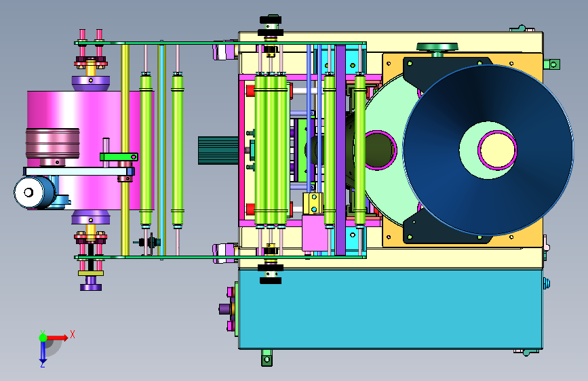
Task: Select the green mounting lug under the cyan cabinet
Action: (x=267, y=357)
